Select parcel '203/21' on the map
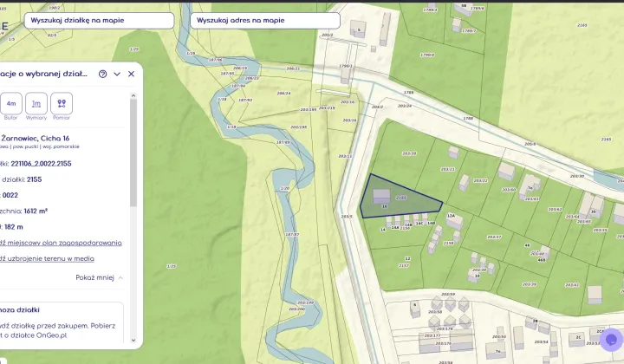624x364 pixels. (x=448, y=169)
